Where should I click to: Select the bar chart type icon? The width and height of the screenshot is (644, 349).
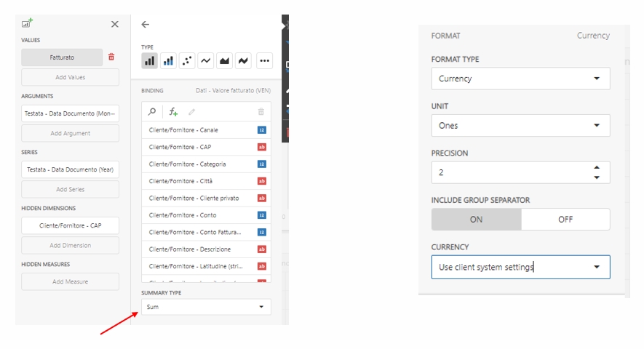(x=150, y=61)
